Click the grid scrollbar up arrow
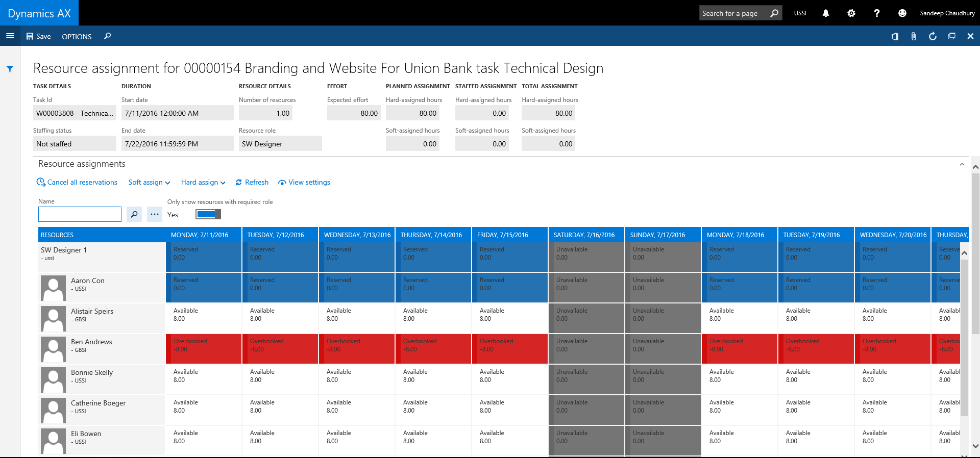Viewport: 980px width, 458px height. [x=964, y=253]
